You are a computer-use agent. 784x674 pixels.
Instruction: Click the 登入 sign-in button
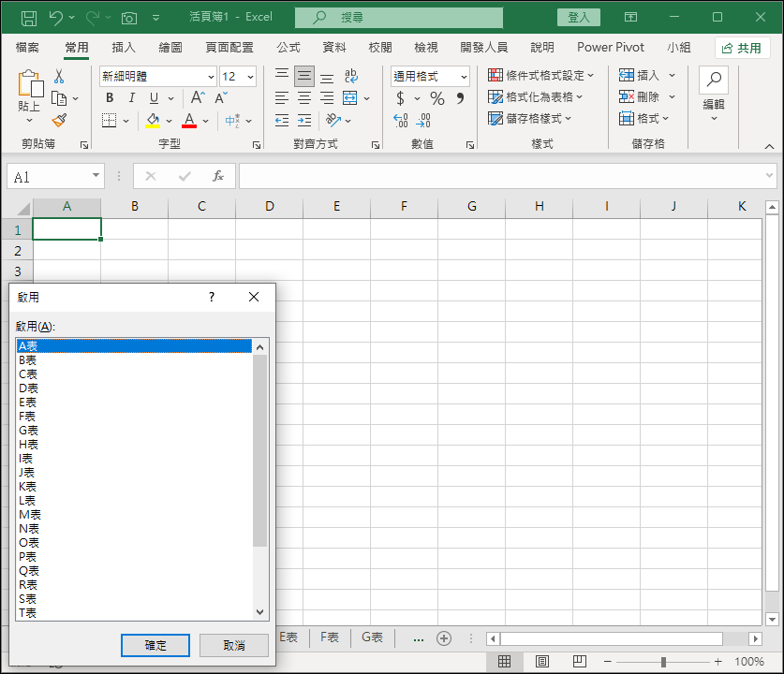pos(579,18)
